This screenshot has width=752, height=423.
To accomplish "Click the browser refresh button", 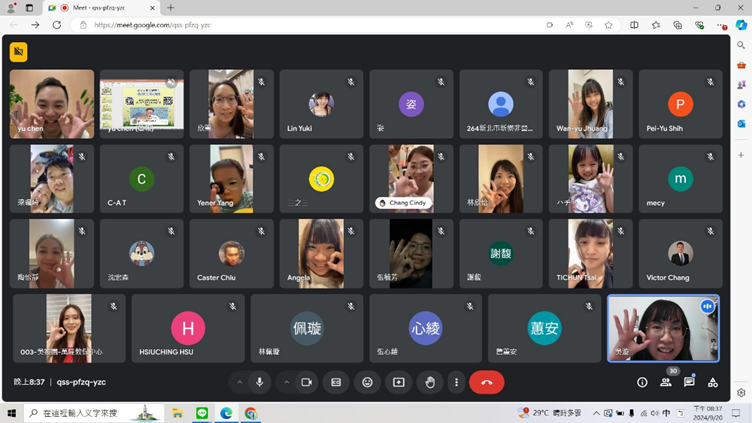I will 56,25.
